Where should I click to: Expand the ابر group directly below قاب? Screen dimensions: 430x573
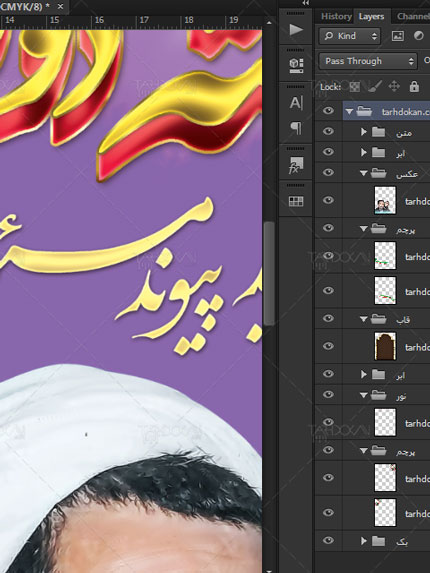[364, 375]
